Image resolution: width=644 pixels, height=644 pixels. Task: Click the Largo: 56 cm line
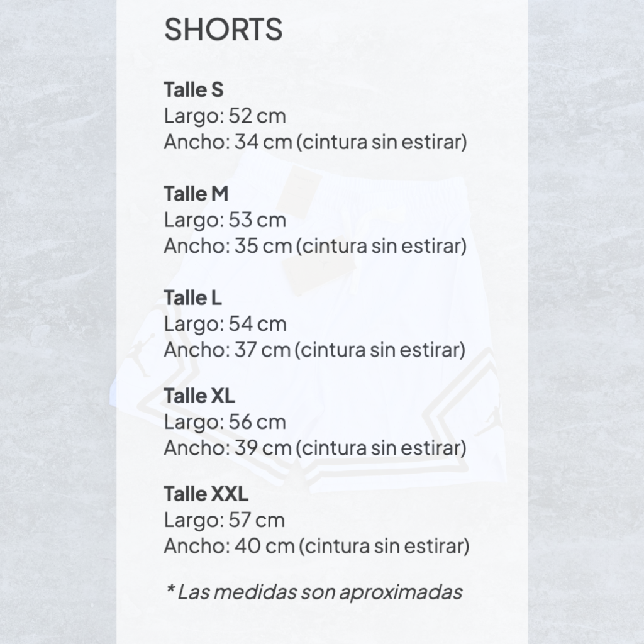[225, 422]
